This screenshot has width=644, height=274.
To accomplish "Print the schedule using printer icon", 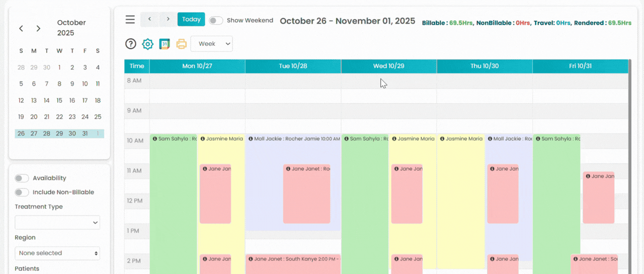I will [182, 44].
